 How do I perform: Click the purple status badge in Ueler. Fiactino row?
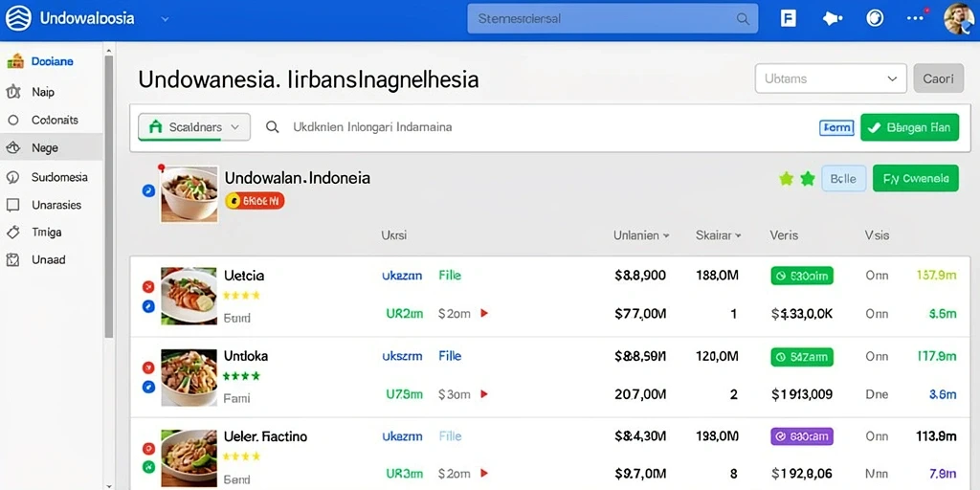pyautogui.click(x=802, y=436)
